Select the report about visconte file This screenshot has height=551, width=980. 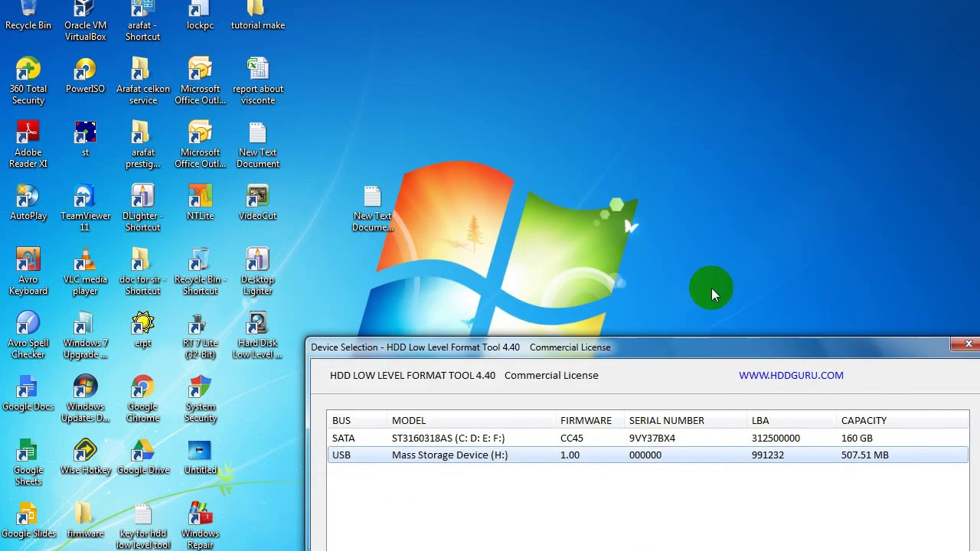pyautogui.click(x=258, y=80)
